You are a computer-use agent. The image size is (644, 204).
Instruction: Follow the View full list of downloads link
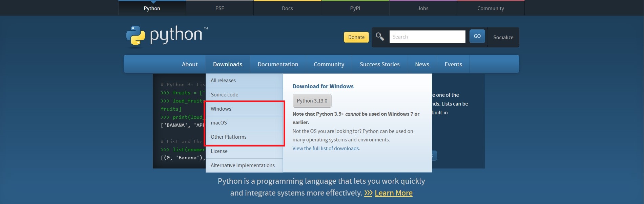coord(326,149)
